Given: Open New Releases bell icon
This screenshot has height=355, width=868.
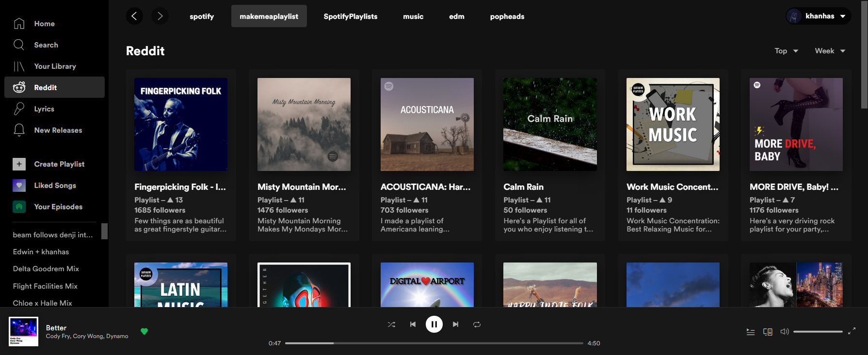Looking at the screenshot, I should (19, 130).
